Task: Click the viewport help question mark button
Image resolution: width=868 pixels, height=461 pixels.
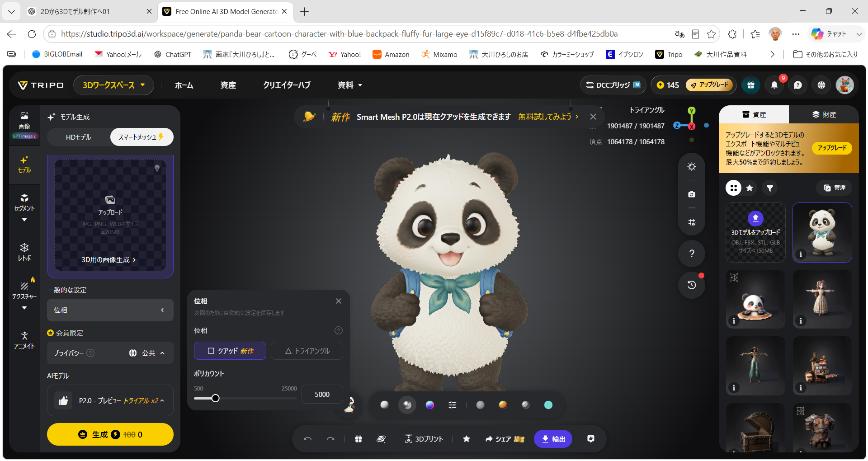Action: pyautogui.click(x=692, y=254)
